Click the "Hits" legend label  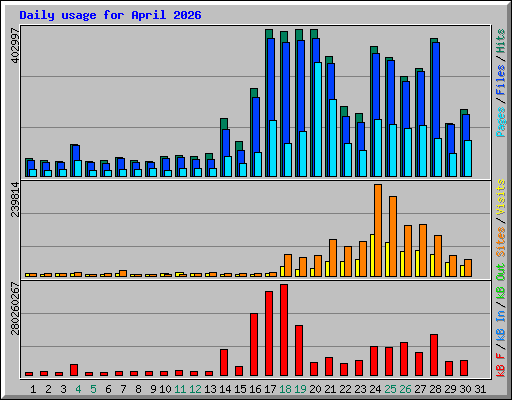tap(501, 41)
